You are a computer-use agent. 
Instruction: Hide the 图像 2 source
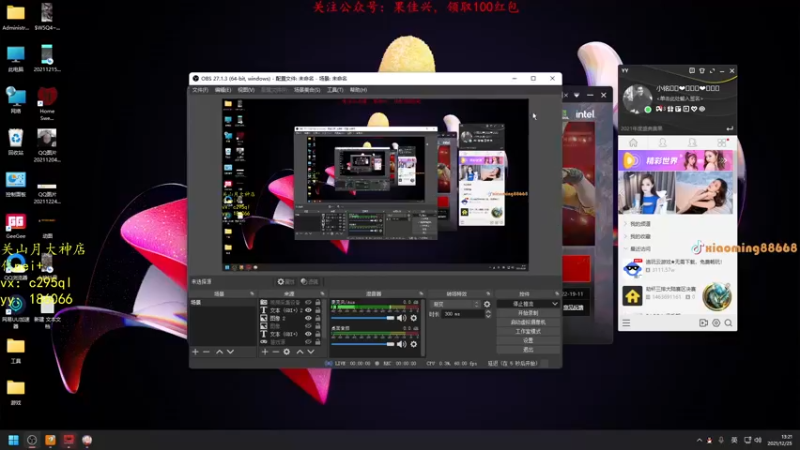click(308, 318)
